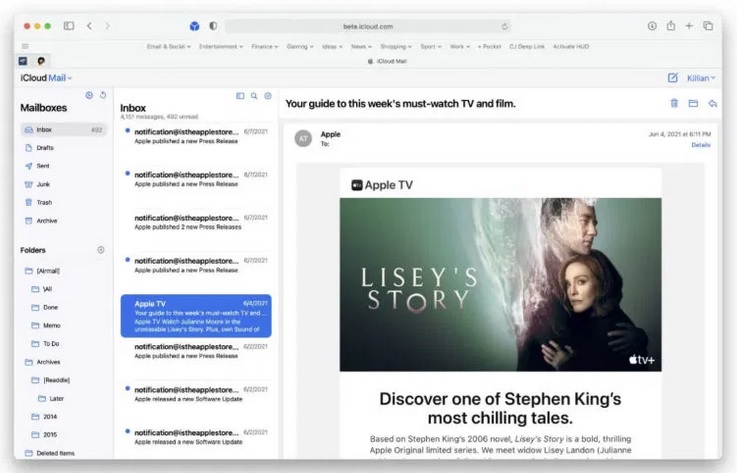
Task: Open the privacy shield icon beside address bar
Action: click(x=213, y=26)
